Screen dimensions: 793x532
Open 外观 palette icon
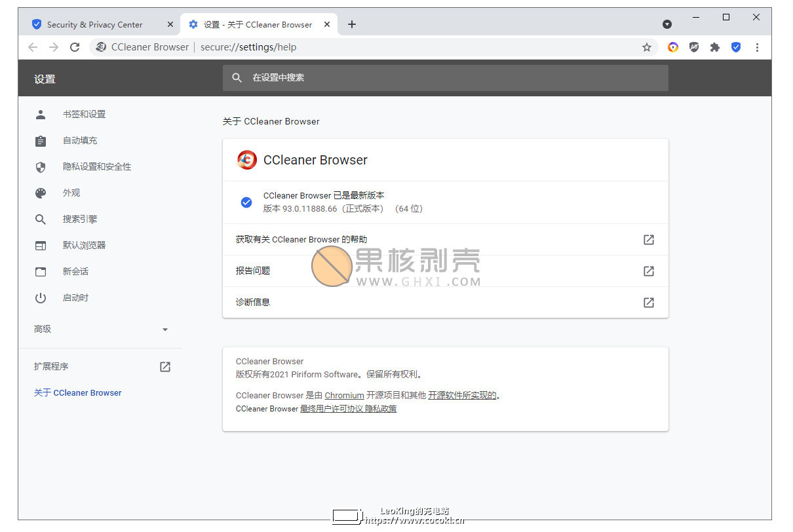click(41, 193)
